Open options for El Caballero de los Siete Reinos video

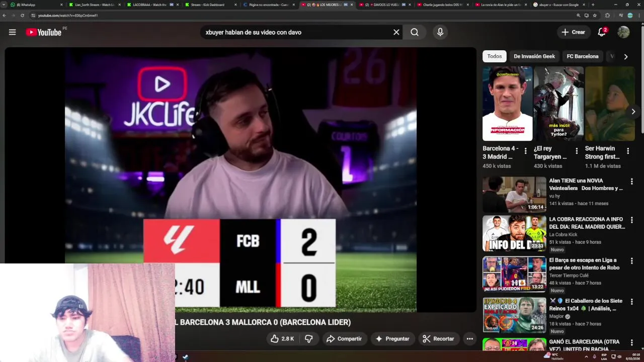(x=631, y=302)
